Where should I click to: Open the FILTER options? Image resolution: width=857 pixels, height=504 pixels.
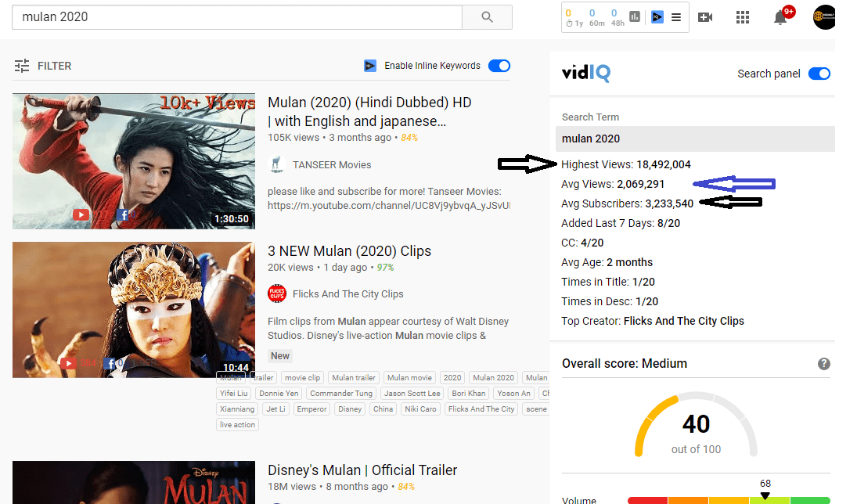pos(42,67)
